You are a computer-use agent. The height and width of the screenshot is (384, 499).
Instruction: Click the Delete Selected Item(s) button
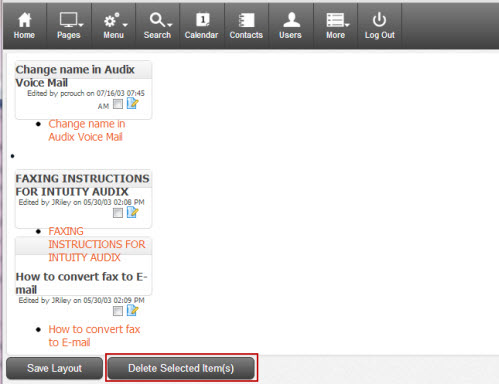181,368
